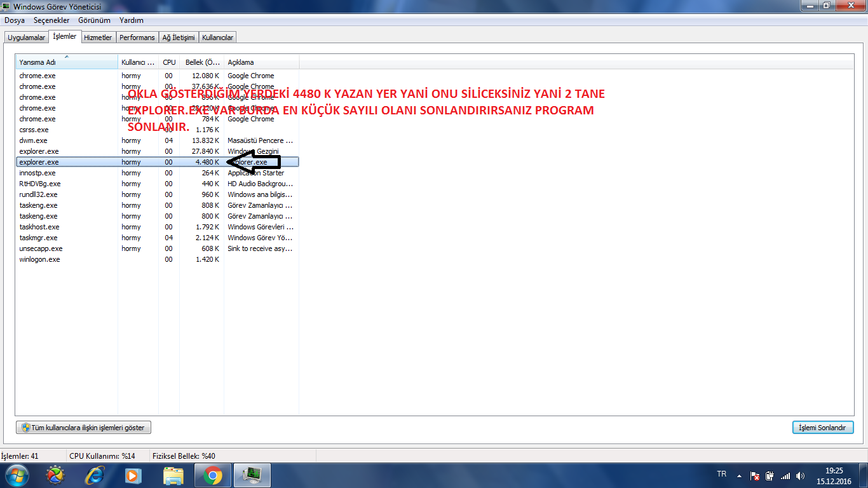This screenshot has width=868, height=488.
Task: Click the İşlemler: 41 status bar entry
Action: (x=19, y=456)
